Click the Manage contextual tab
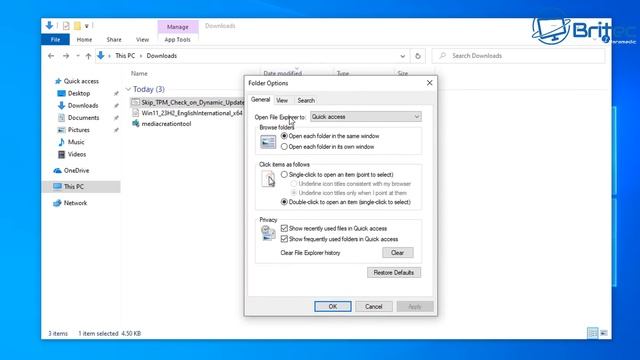The height and width of the screenshot is (360, 640). point(178,27)
